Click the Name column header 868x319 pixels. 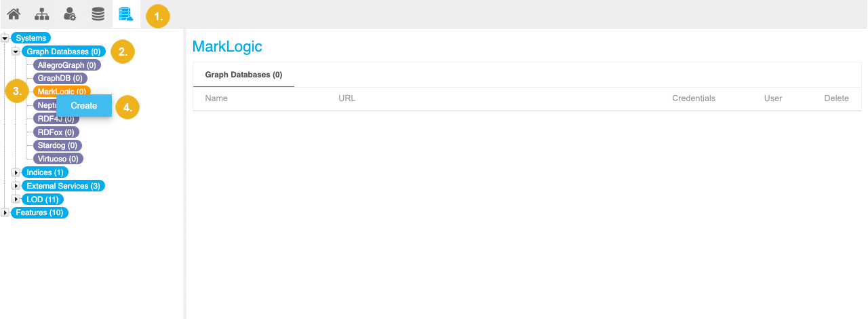tap(216, 98)
